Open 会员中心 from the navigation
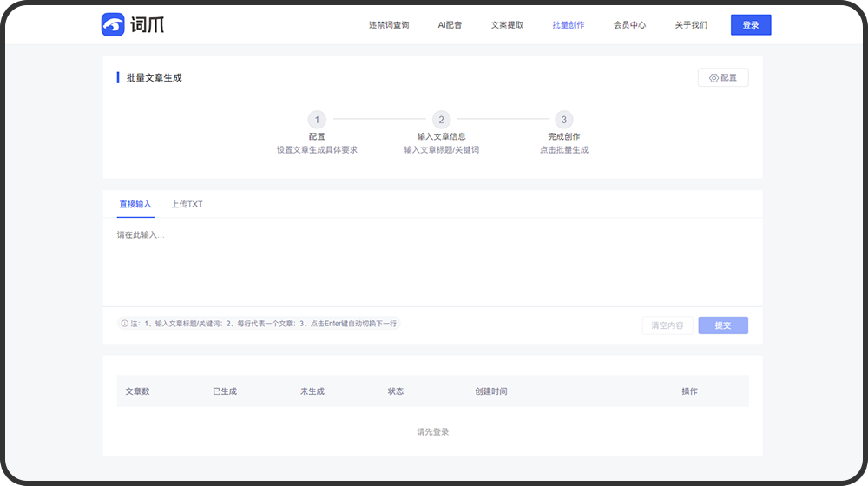This screenshot has width=868, height=486. pyautogui.click(x=629, y=25)
